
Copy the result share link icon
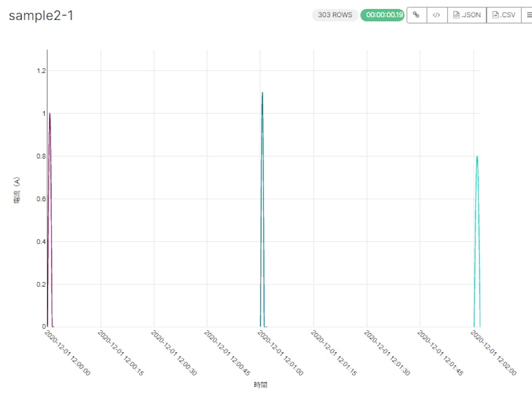click(416, 15)
